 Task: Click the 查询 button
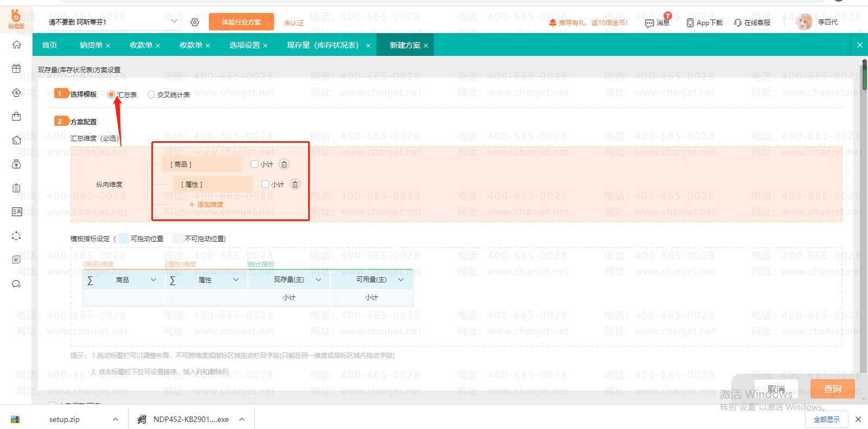tap(833, 389)
